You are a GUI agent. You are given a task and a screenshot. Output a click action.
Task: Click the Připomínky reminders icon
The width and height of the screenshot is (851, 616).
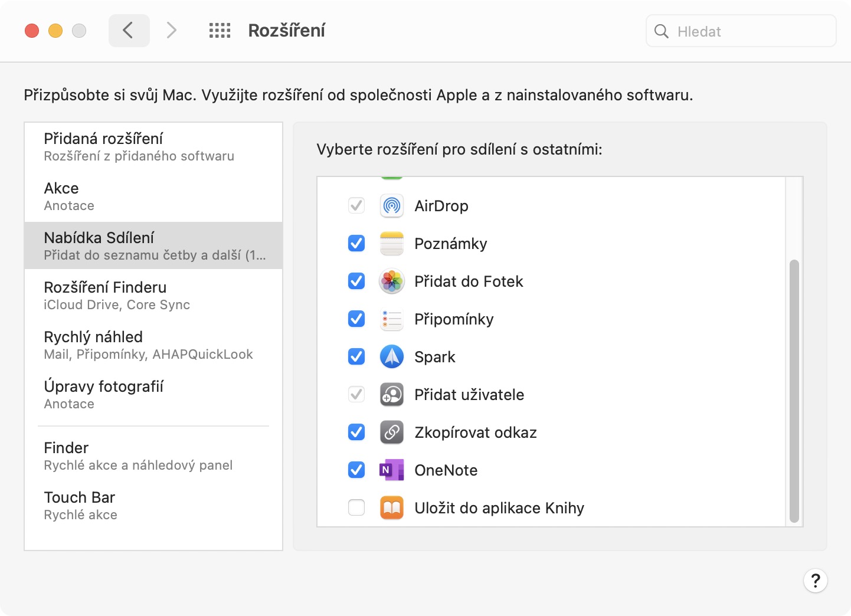391,319
